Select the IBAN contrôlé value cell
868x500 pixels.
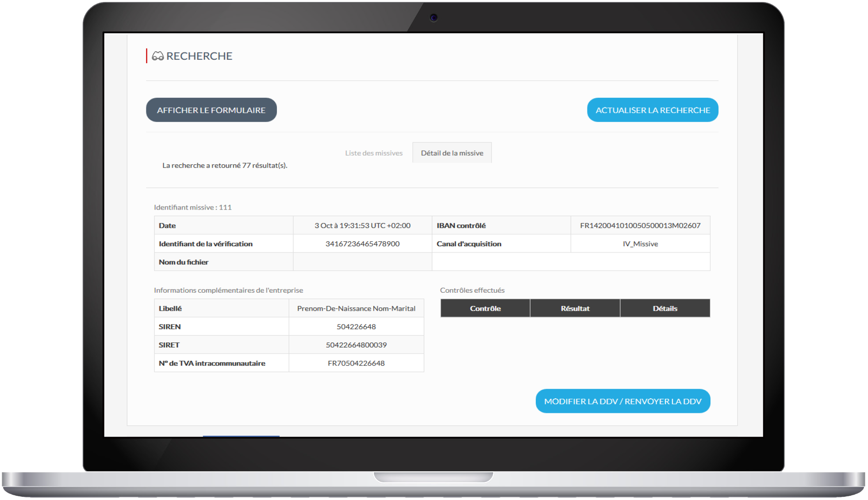(640, 225)
